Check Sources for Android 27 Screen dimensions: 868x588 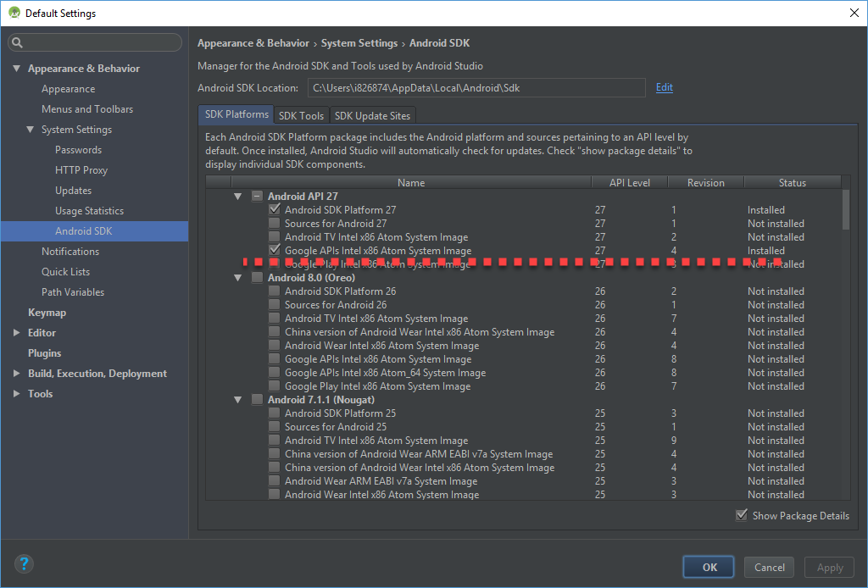[x=274, y=223]
